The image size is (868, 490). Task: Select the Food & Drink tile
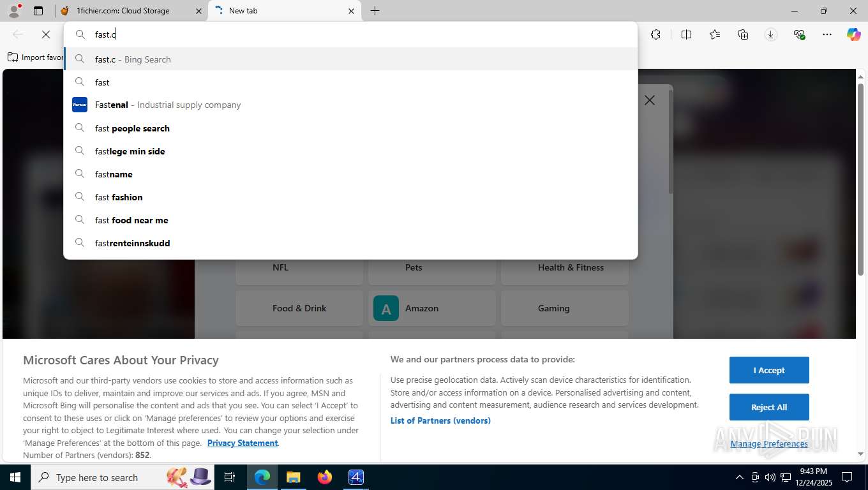click(299, 308)
